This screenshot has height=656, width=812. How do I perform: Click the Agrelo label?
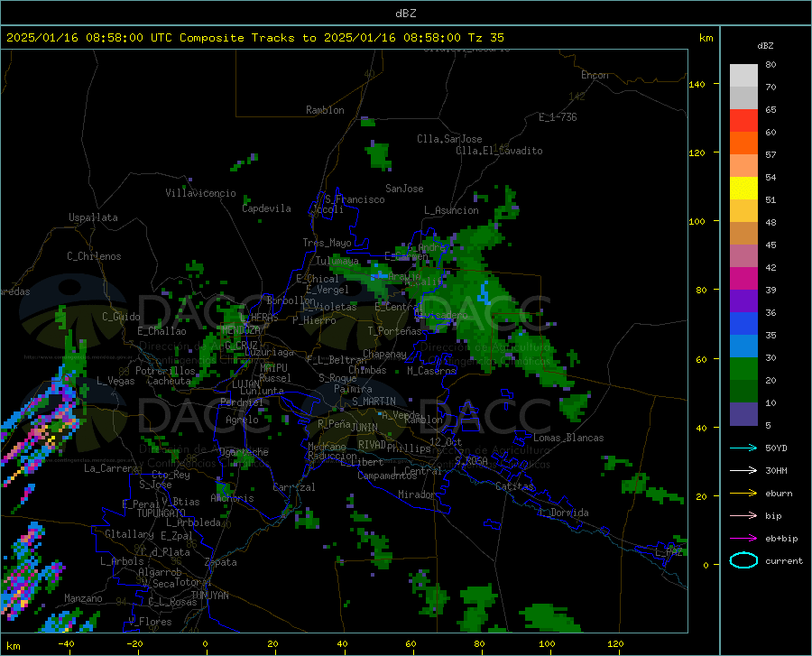(242, 420)
